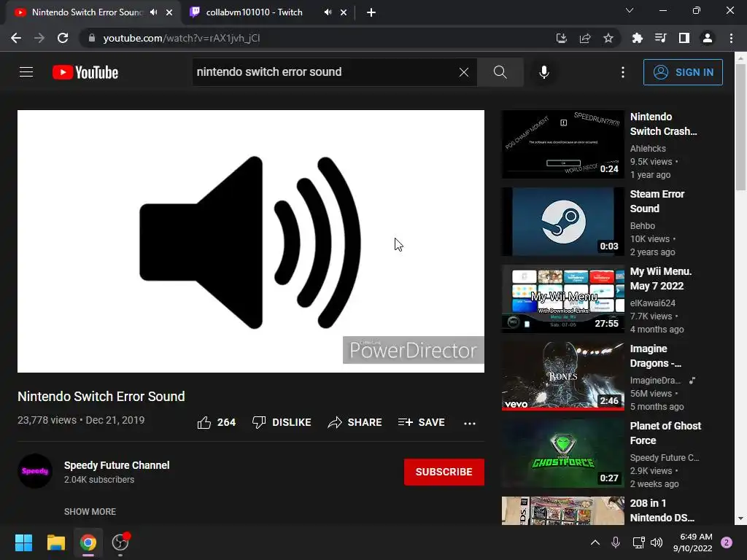Image resolution: width=747 pixels, height=560 pixels.
Task: Open Steam Error Sound video title
Action: pos(657,201)
